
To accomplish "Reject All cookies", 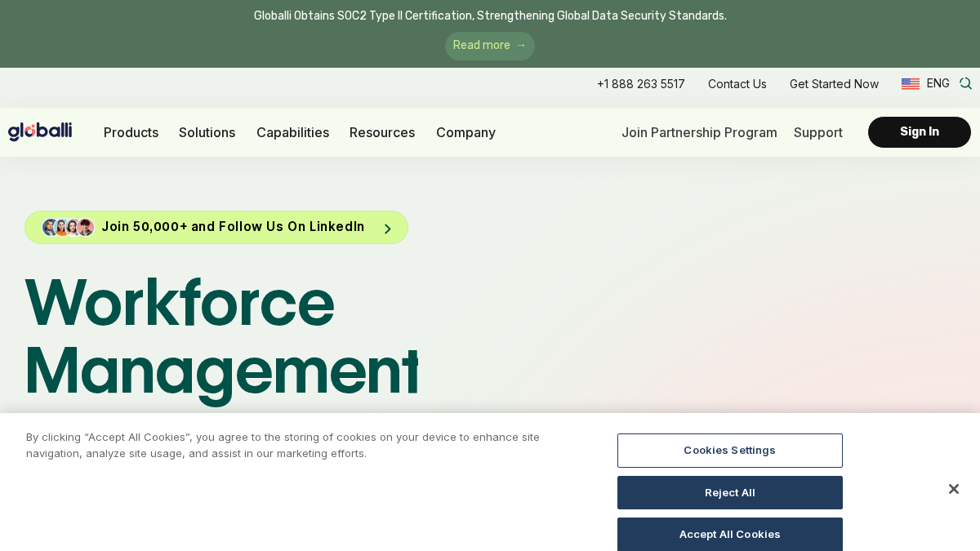I will pyautogui.click(x=730, y=492).
